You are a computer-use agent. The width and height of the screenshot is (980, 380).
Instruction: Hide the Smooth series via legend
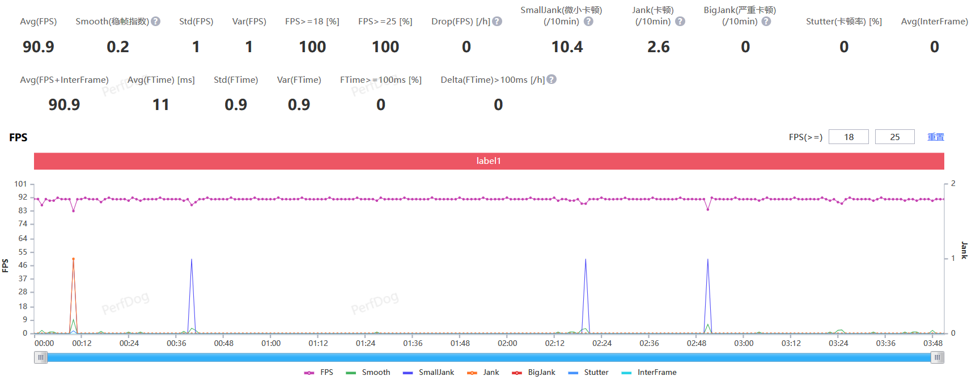[368, 373]
